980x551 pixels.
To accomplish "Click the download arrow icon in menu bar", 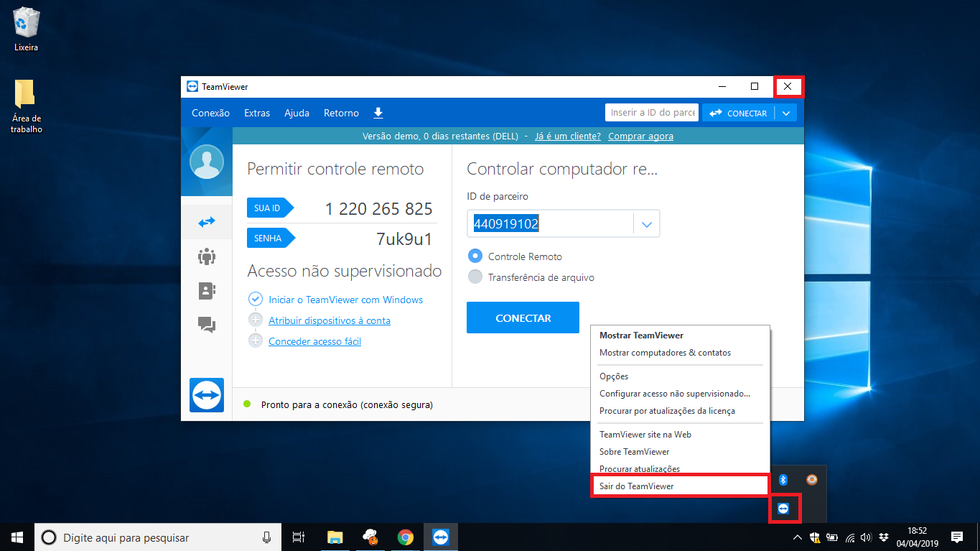I will 378,113.
